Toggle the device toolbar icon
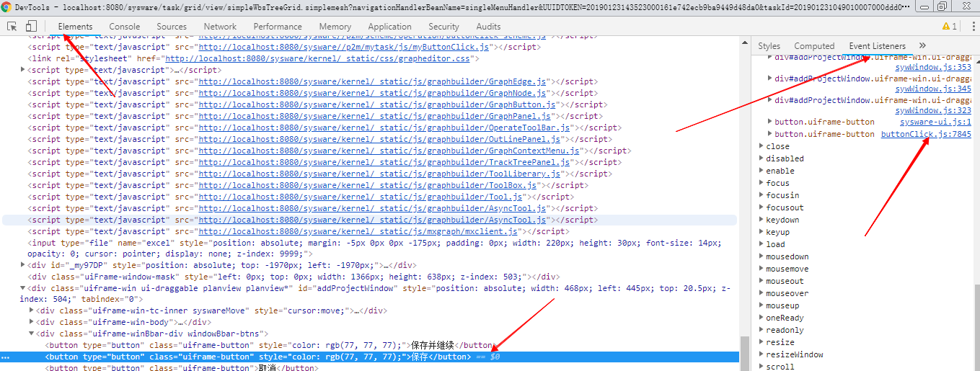The width and height of the screenshot is (980, 371). click(31, 27)
